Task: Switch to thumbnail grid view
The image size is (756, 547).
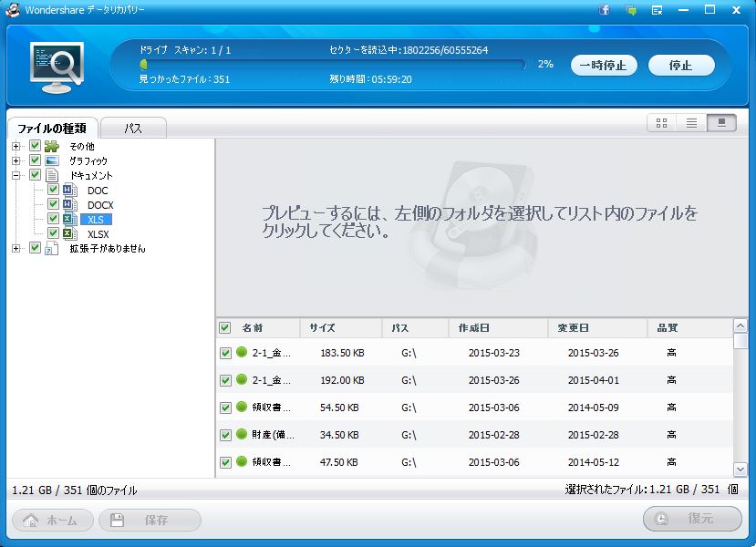Action: pyautogui.click(x=662, y=123)
